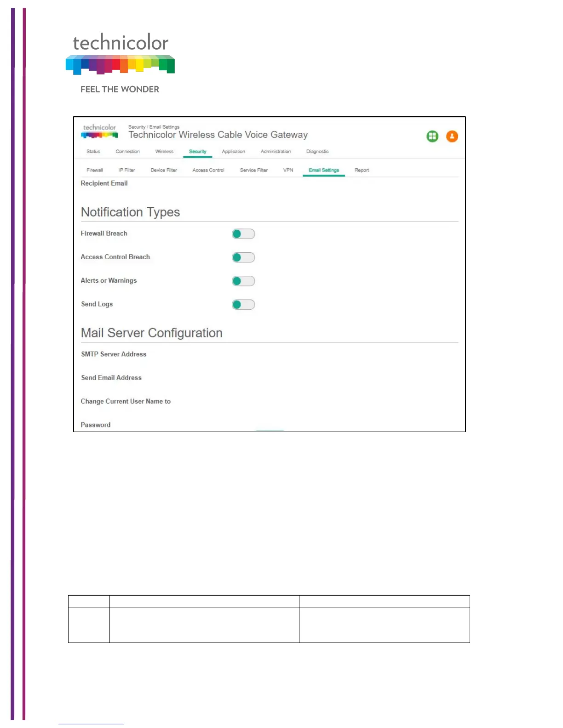
Task: Open the Administration main tab
Action: point(276,152)
